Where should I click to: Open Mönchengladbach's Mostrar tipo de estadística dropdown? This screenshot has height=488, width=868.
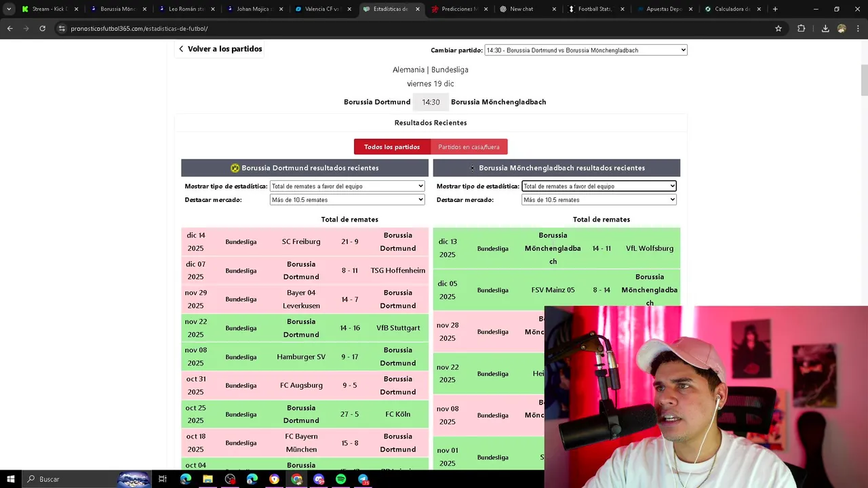tap(599, 186)
